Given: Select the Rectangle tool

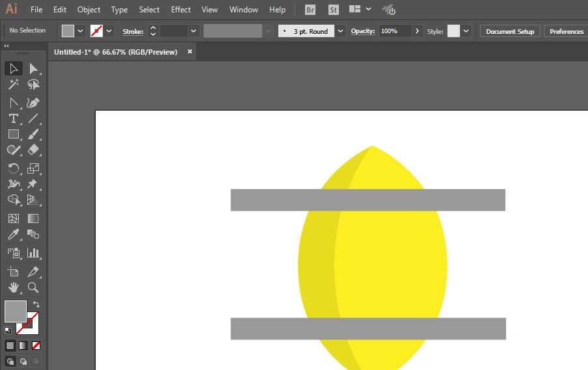Looking at the screenshot, I should (x=13, y=135).
